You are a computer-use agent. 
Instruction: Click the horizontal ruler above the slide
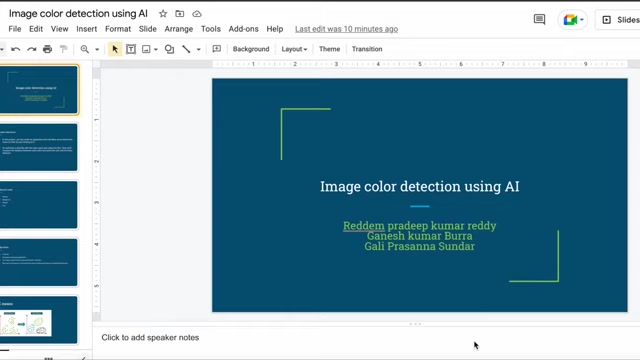coord(420,64)
